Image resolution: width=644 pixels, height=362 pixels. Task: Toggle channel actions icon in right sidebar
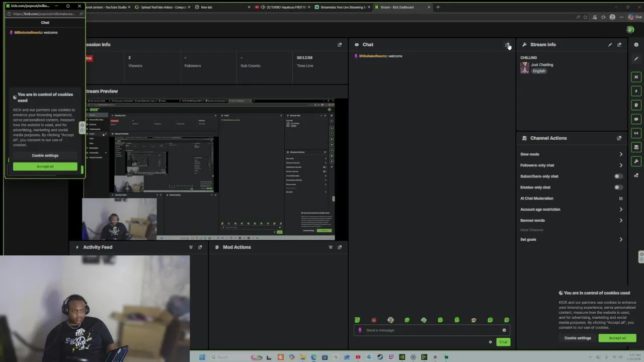636,147
